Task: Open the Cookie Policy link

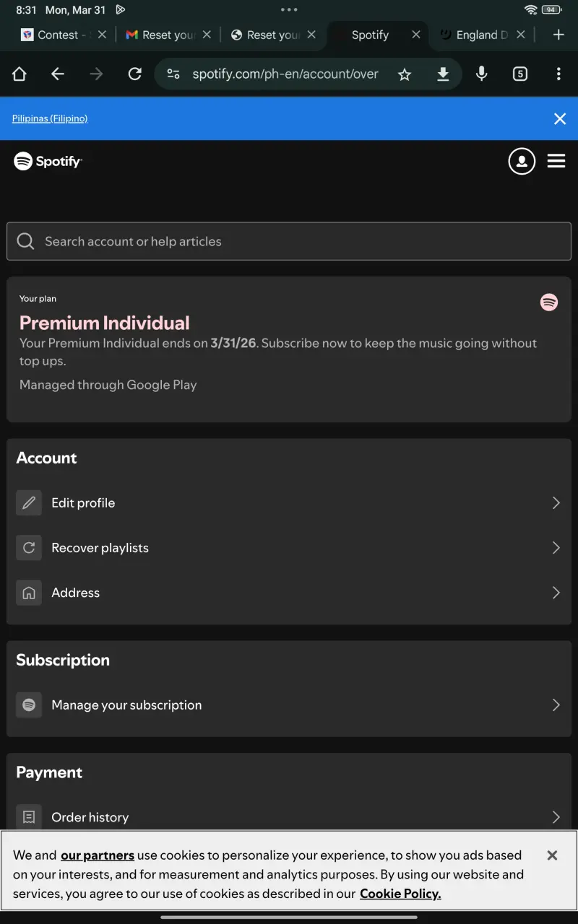Action: 400,894
